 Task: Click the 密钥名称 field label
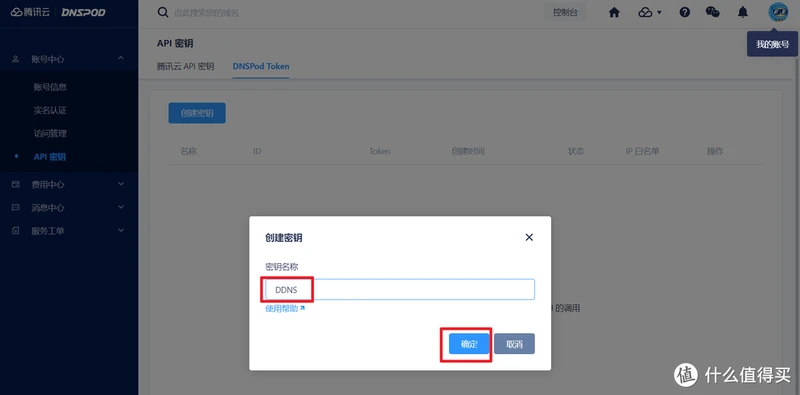(x=282, y=267)
